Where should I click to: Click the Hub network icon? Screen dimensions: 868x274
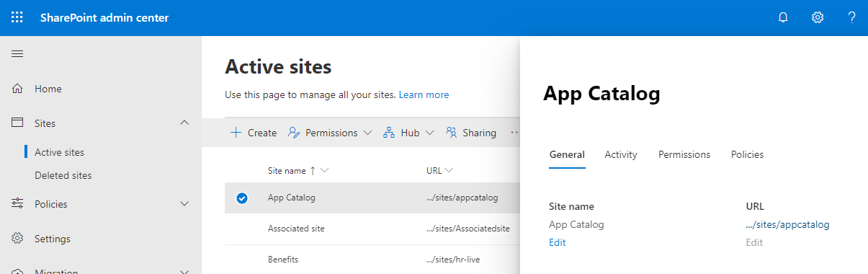[389, 133]
